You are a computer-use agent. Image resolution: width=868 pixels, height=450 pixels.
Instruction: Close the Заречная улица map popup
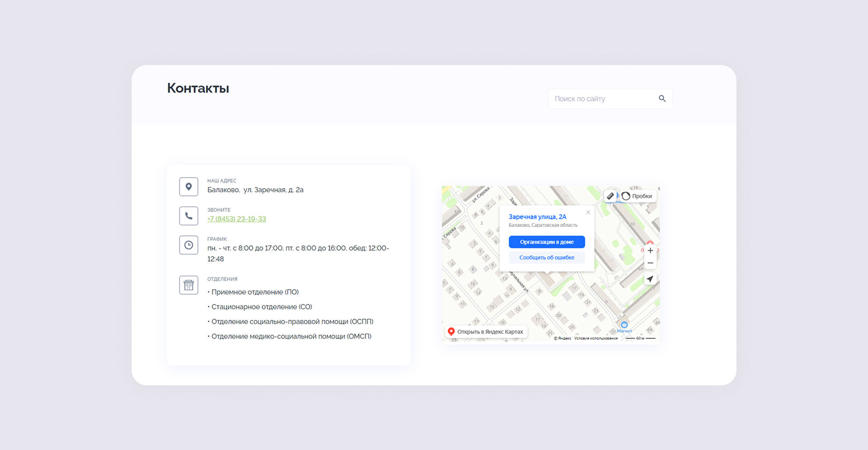click(588, 212)
